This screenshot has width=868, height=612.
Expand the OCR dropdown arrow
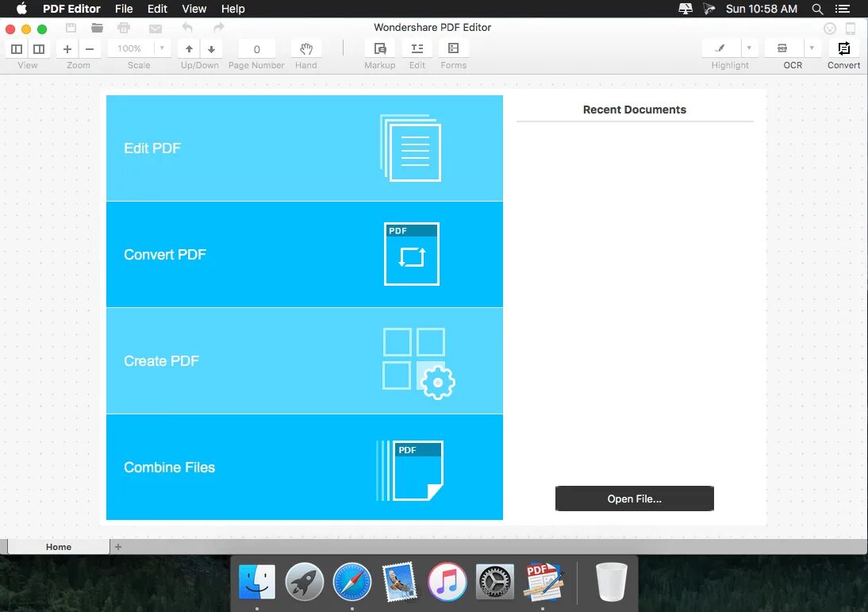(812, 48)
